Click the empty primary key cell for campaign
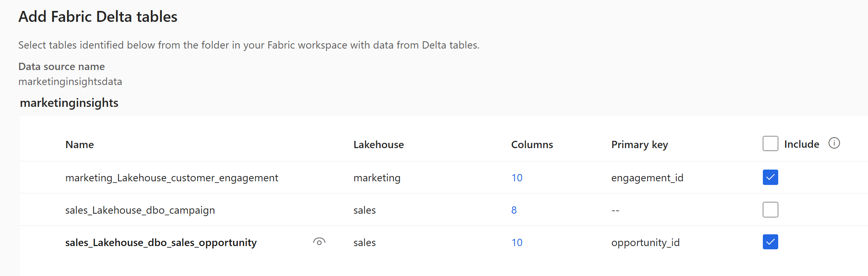868x276 pixels. tap(615, 210)
